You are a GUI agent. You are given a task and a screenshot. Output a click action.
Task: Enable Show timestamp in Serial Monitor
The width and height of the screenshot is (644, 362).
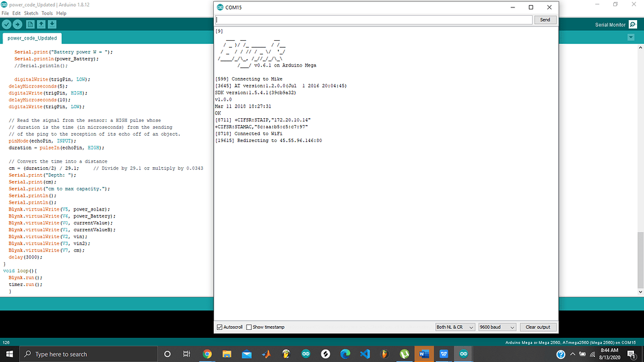pos(248,327)
